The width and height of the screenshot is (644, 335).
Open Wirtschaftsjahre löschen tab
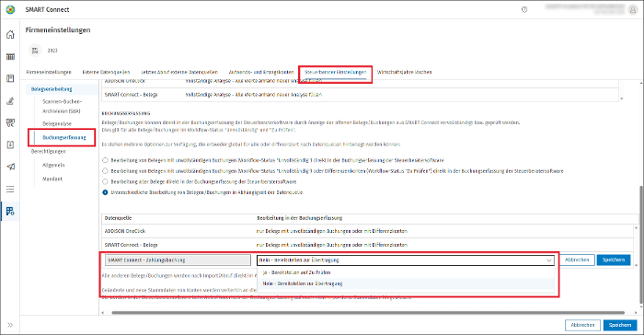[405, 72]
